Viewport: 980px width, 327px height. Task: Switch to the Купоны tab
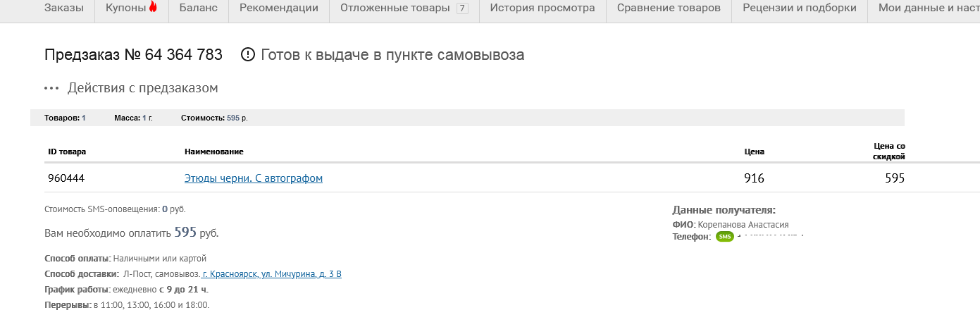point(131,8)
